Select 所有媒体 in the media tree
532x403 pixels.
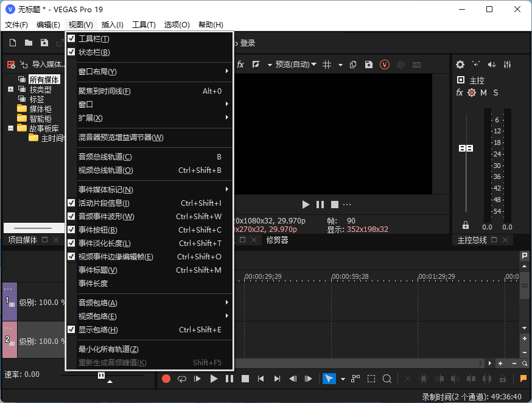[x=44, y=79]
